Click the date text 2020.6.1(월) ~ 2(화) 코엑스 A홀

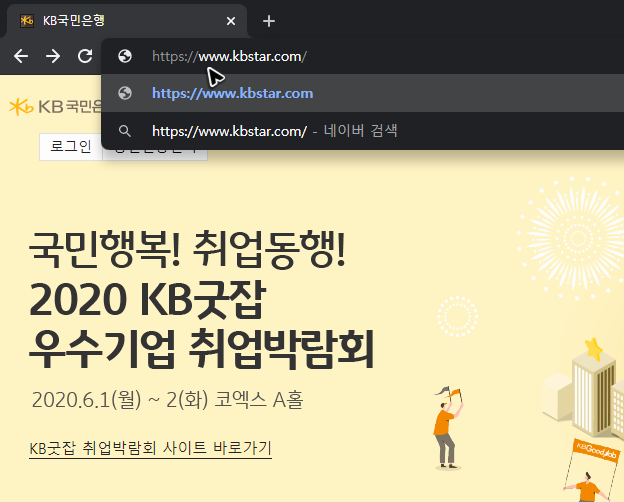point(168,400)
